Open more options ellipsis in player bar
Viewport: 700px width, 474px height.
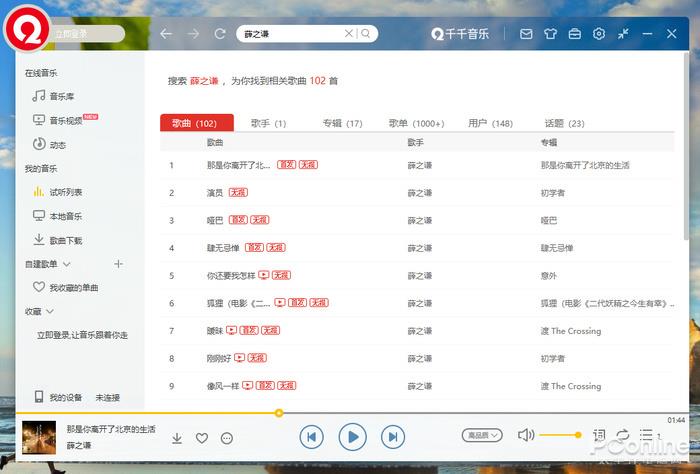tap(227, 438)
